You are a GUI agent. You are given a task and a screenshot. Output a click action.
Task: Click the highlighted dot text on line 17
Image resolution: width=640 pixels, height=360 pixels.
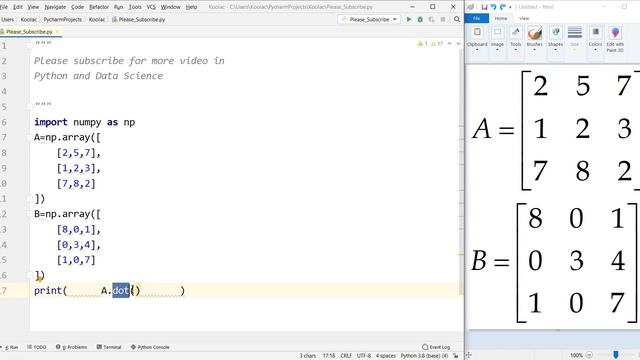click(x=121, y=291)
